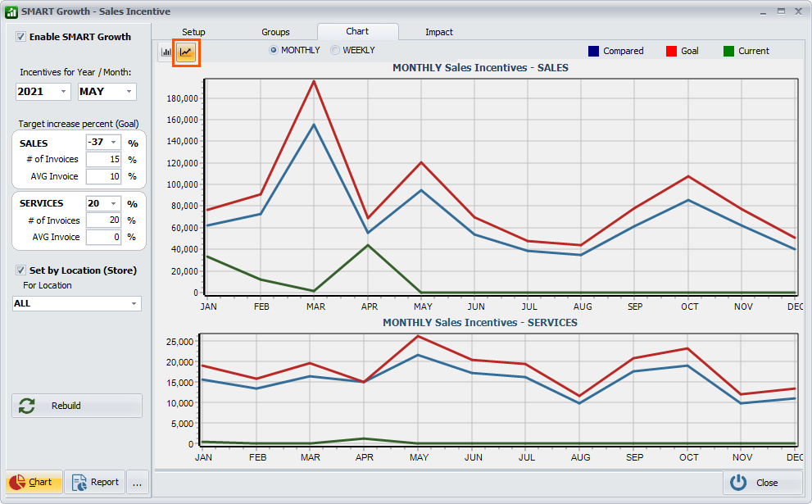812x504 pixels.
Task: Switch to the Groups tab
Action: (x=275, y=32)
